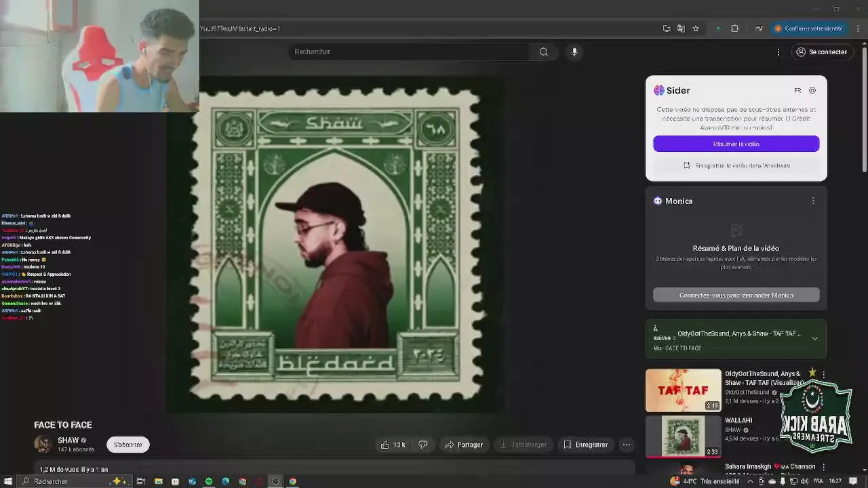This screenshot has width=868, height=488.
Task: Click the green extension icon in toolbar
Action: click(718, 28)
